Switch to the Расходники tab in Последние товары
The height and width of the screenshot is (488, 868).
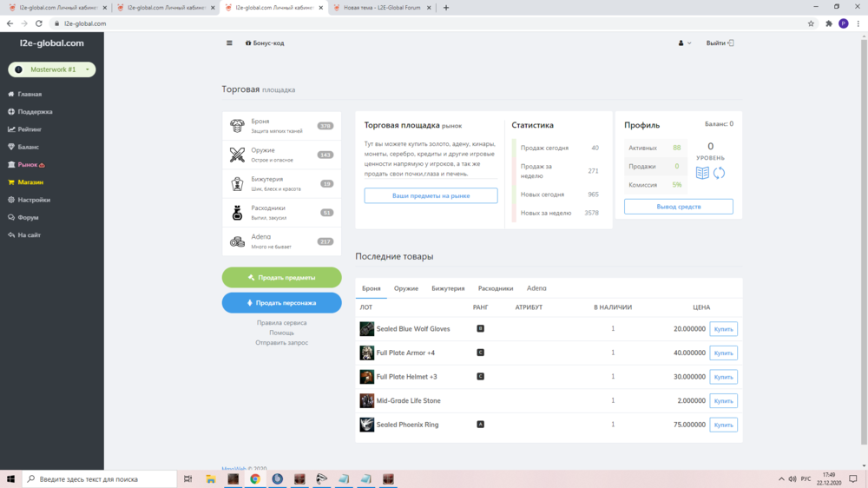[x=496, y=288]
